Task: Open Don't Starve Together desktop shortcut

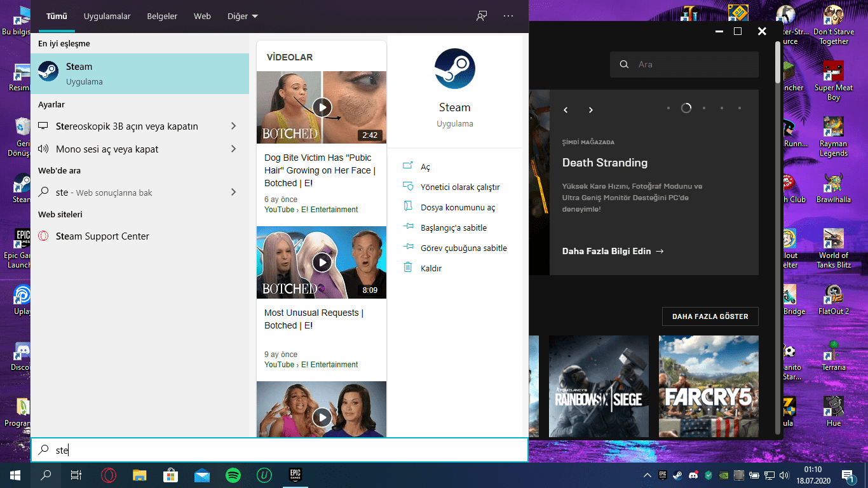Action: 834,25
